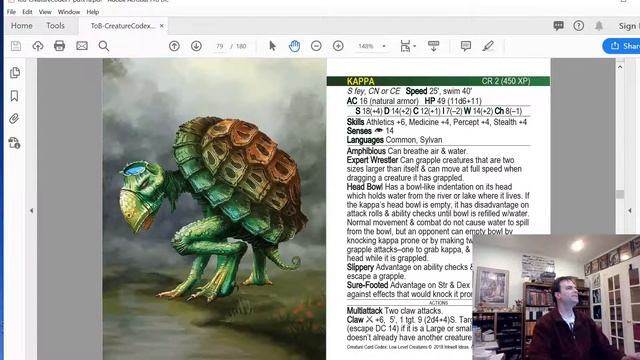This screenshot has width=640, height=360.
Task: Select the ToB-CreatureCodex document tab
Action: tap(122, 26)
